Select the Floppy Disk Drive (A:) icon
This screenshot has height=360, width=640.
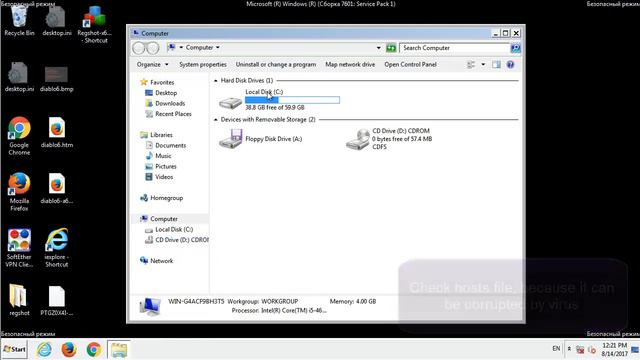pos(231,139)
